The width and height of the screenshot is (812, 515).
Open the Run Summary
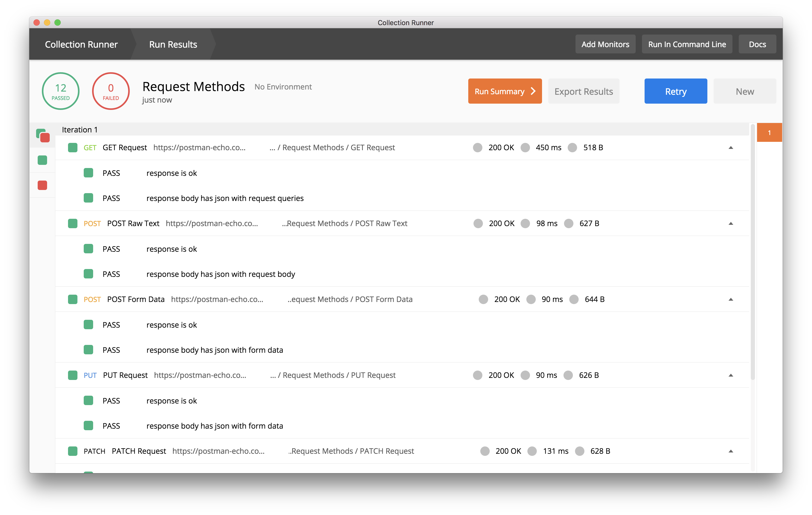(504, 91)
